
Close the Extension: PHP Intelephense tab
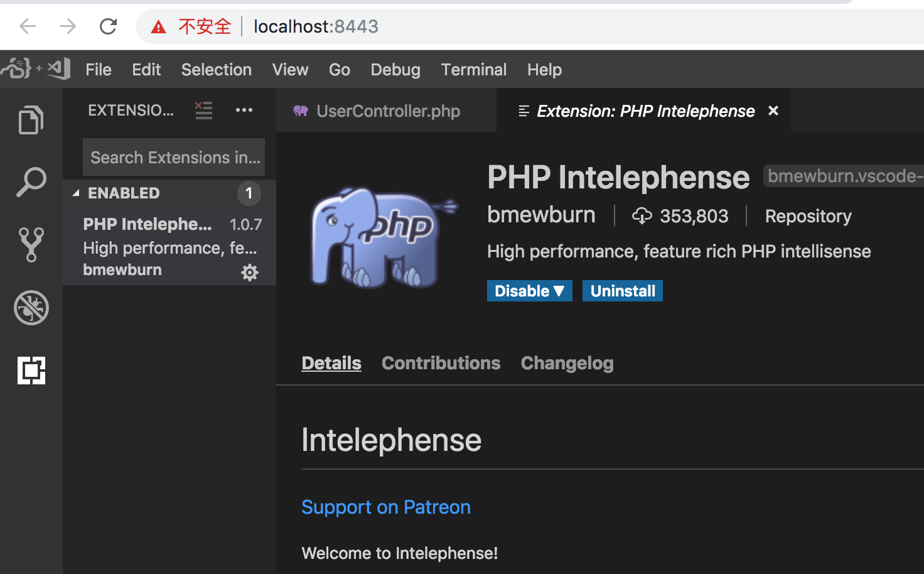(773, 111)
